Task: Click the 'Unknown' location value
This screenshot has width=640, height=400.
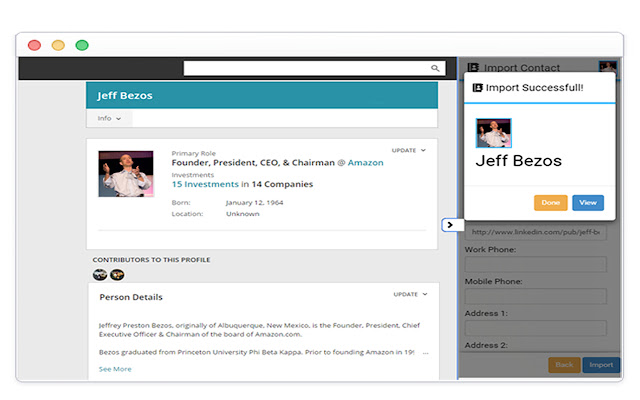Action: click(x=243, y=214)
